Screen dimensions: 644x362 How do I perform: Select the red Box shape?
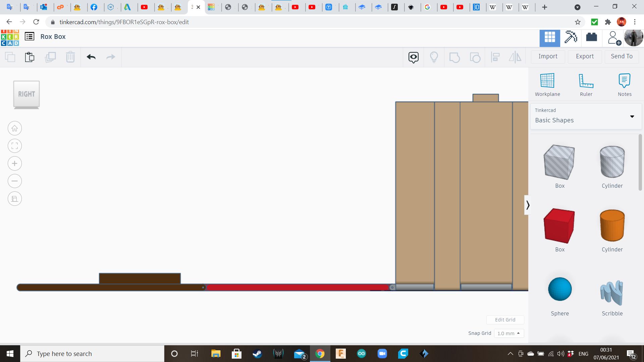point(559,226)
